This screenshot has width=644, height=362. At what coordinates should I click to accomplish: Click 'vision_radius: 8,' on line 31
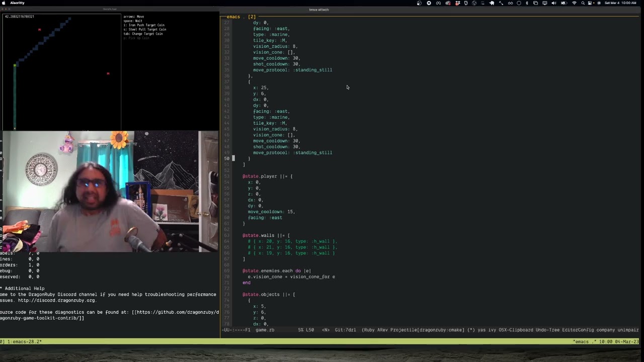pos(275,46)
